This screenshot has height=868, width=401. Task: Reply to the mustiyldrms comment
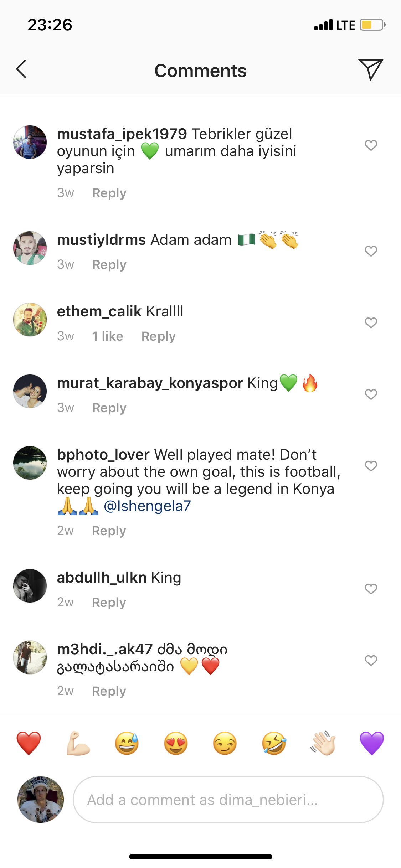tap(109, 265)
